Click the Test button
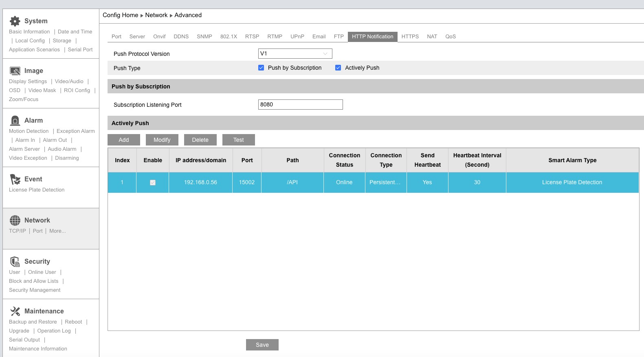 click(x=239, y=140)
